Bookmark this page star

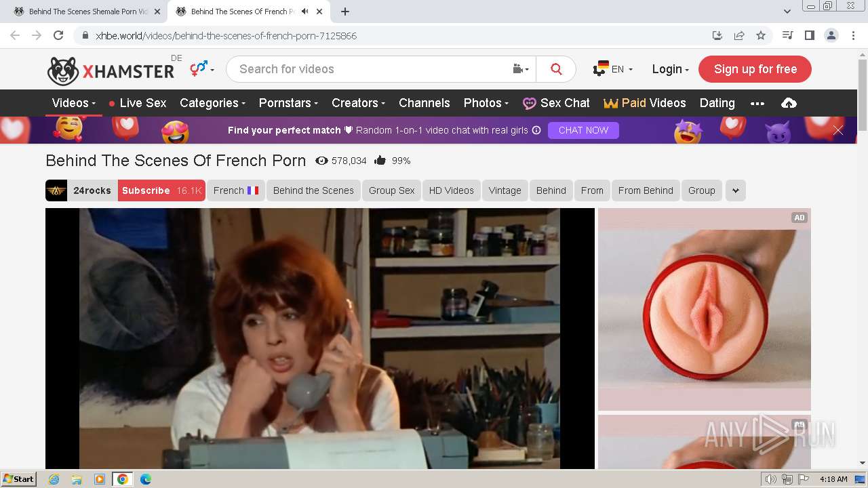pos(761,35)
